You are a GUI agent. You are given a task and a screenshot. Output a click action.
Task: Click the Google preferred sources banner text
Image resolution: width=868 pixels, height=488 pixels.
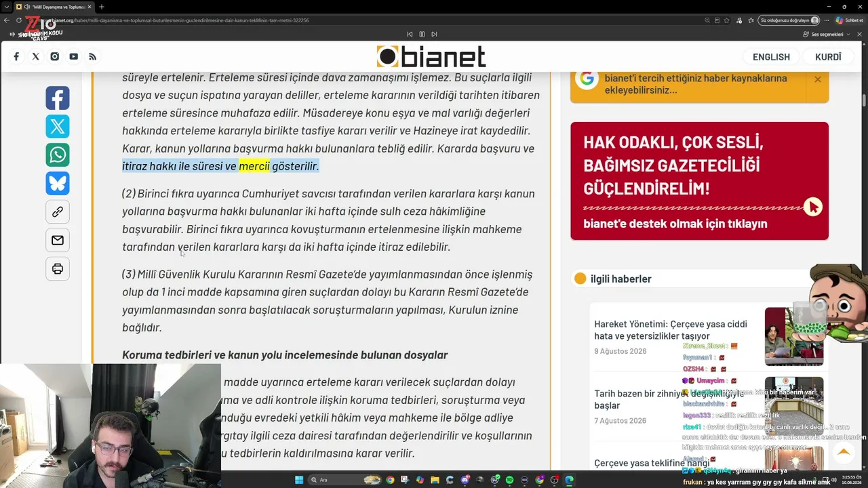click(696, 84)
